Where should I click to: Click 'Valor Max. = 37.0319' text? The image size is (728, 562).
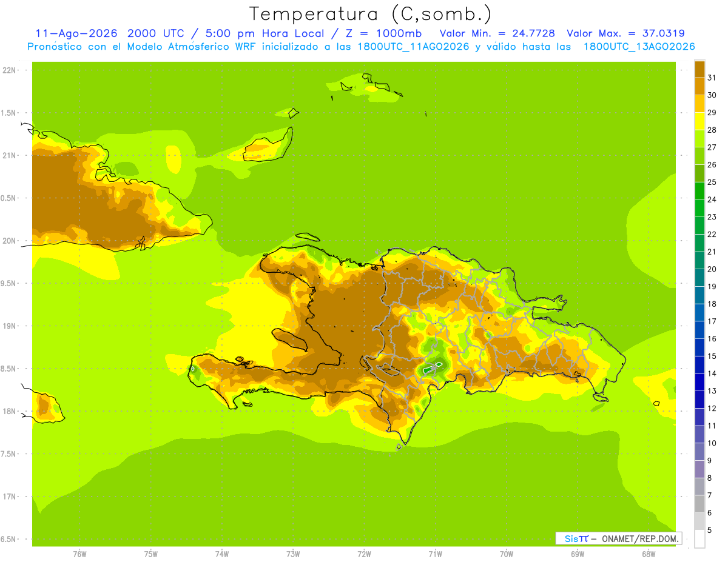pos(625,33)
